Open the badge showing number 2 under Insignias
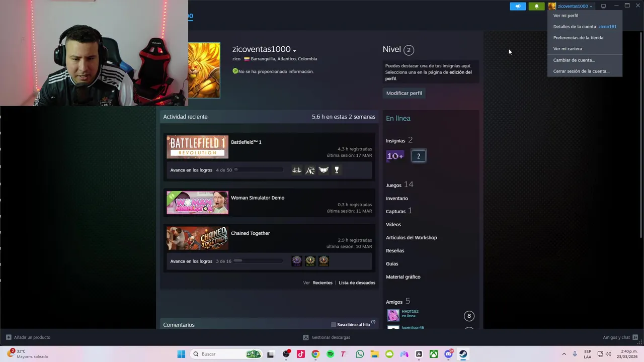 [418, 156]
